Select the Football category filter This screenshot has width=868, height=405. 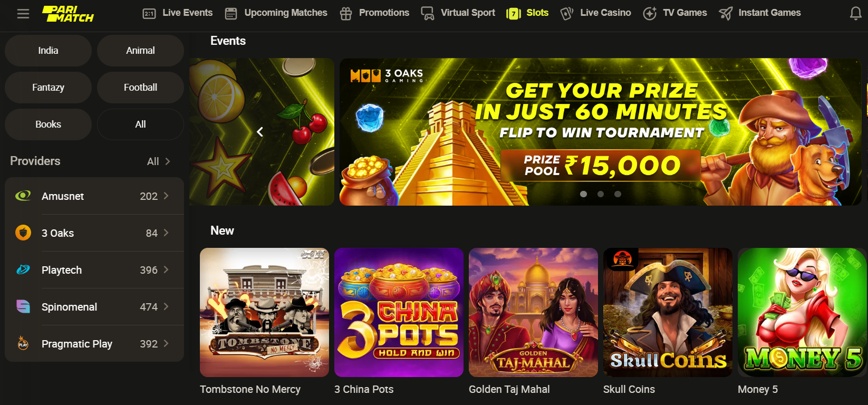click(x=140, y=88)
